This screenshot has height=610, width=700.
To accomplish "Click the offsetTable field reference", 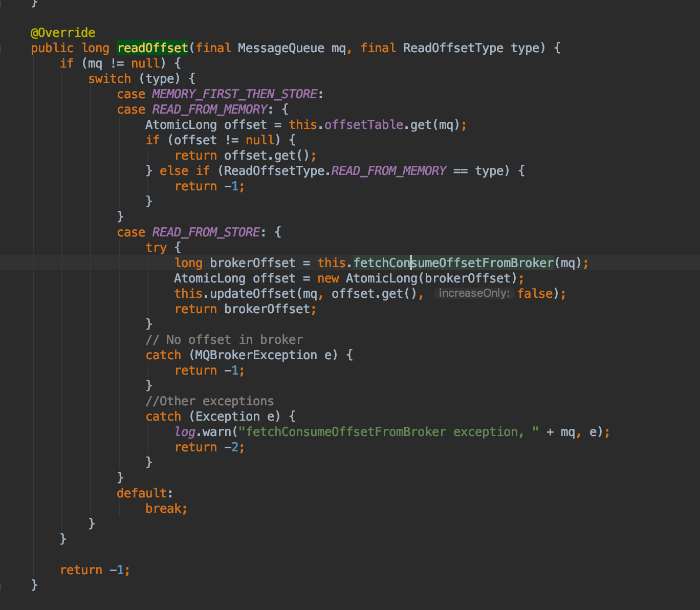I will coord(364,125).
